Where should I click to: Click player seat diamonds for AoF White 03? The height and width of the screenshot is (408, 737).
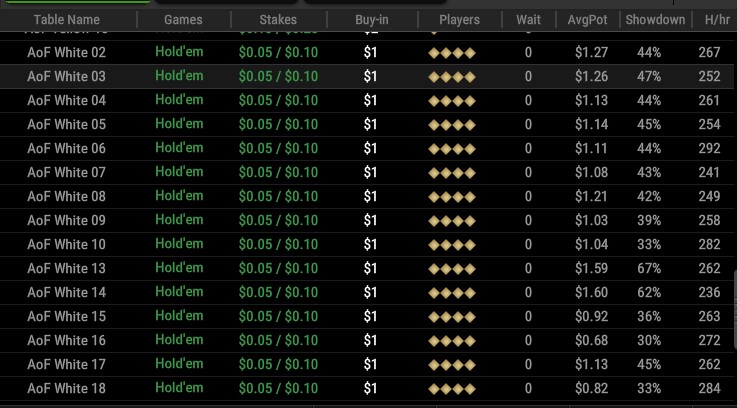(x=452, y=77)
